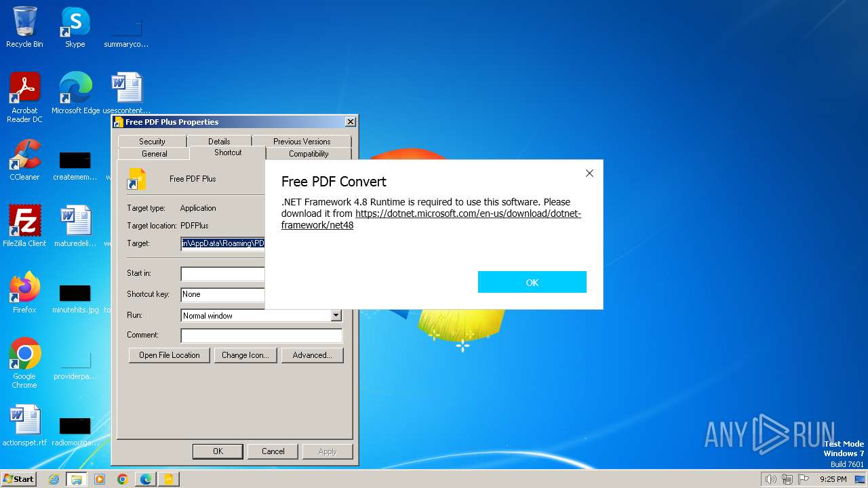The height and width of the screenshot is (488, 868).
Task: Select the maturedeli... Word document
Action: point(75,226)
